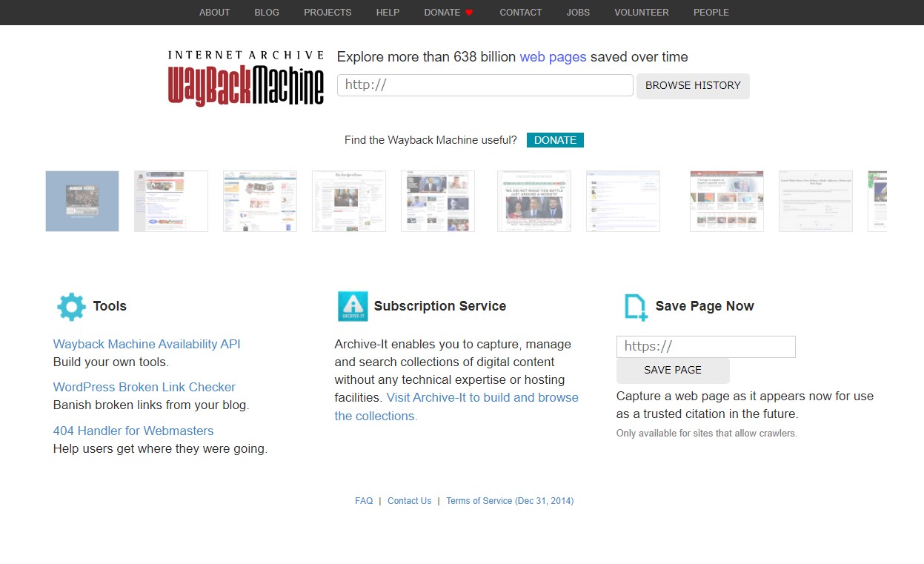The width and height of the screenshot is (924, 564).
Task: Open JOBS from the navigation bar
Action: [578, 13]
